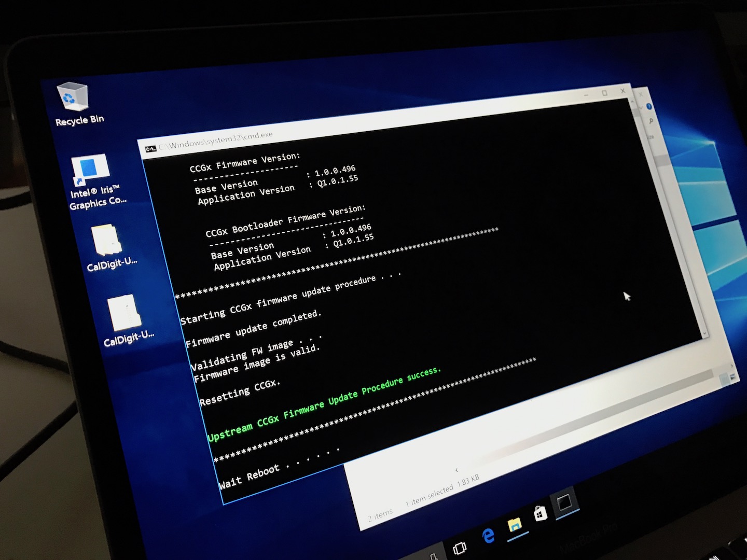The width and height of the screenshot is (747, 560).
Task: Click the command prompt taskbar button
Action: point(564,502)
